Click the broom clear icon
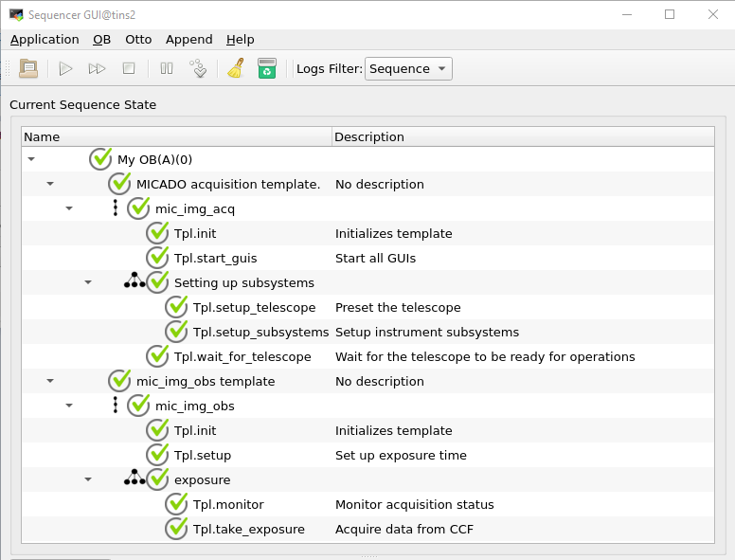The image size is (735, 560). 236,68
